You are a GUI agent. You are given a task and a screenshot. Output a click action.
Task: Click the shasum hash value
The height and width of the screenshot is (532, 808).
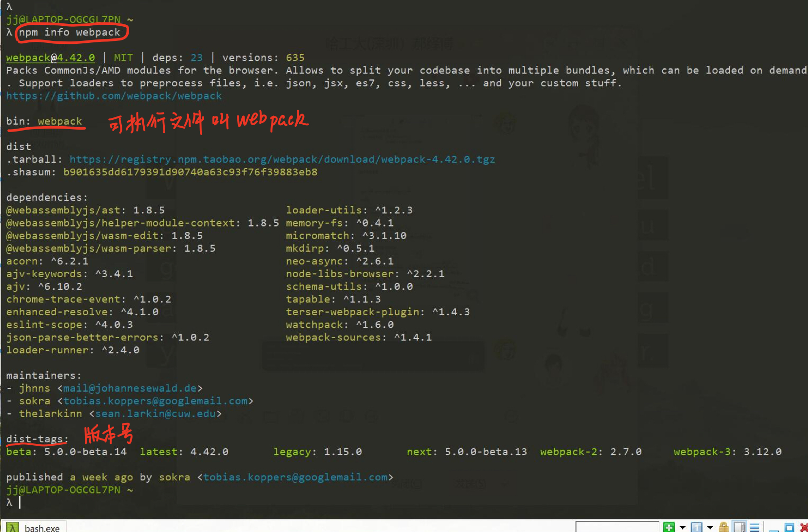pyautogui.click(x=191, y=172)
